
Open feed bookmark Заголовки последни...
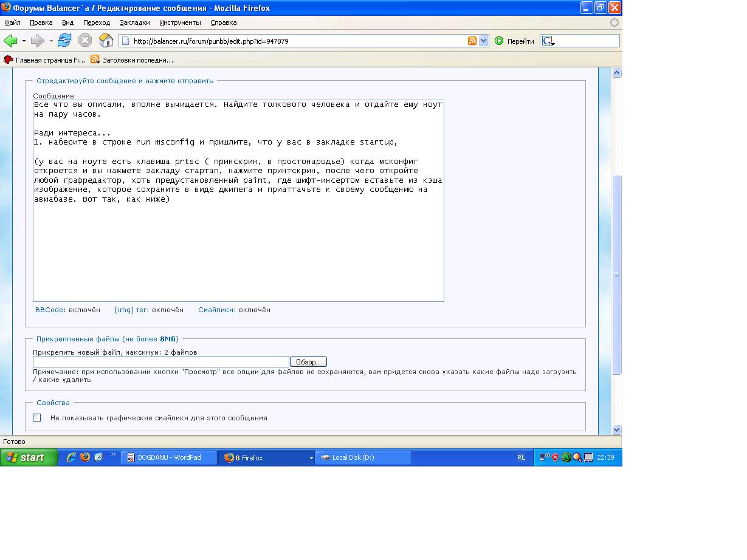pos(132,60)
